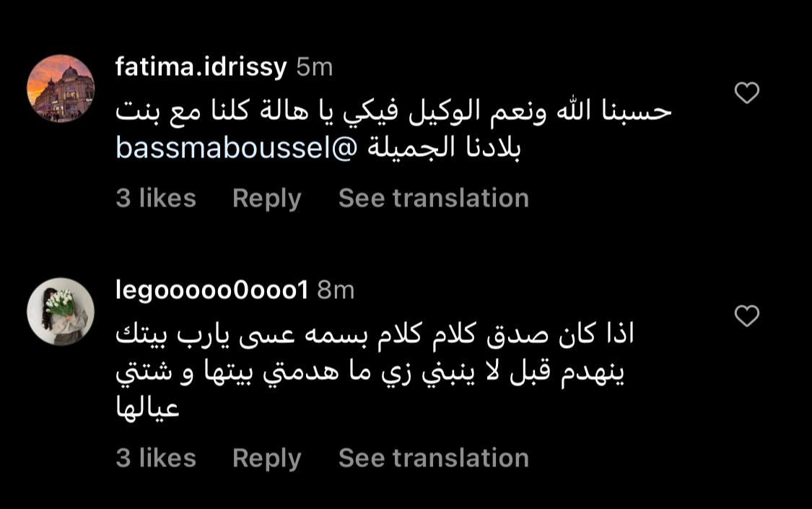Visit the legooooo0ooo1 username profile
The width and height of the screenshot is (812, 509).
211,290
